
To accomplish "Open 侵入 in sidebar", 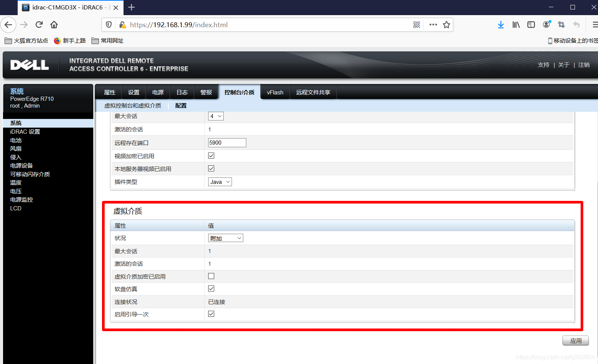I will coord(16,157).
